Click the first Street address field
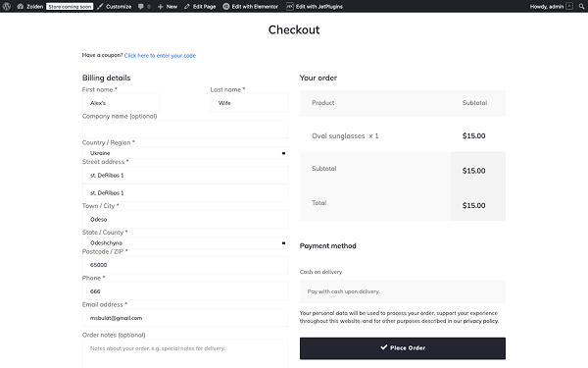This screenshot has width=588, height=368. [x=185, y=175]
